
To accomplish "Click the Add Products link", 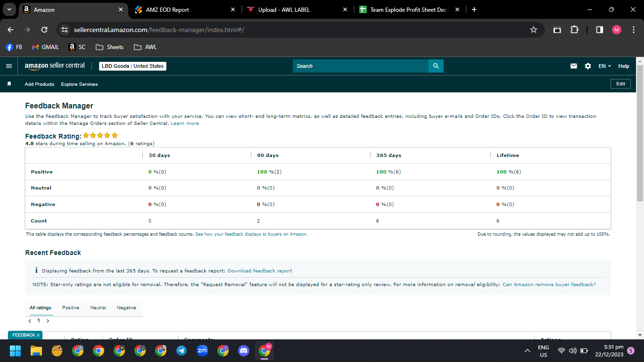I will pyautogui.click(x=40, y=84).
